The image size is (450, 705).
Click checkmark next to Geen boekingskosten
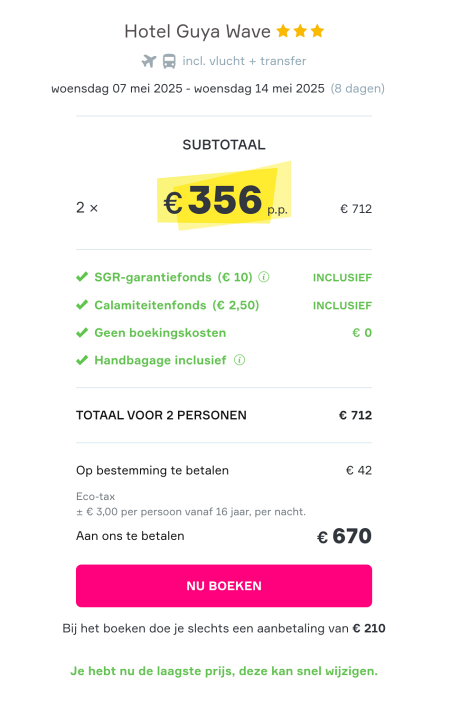(x=82, y=333)
